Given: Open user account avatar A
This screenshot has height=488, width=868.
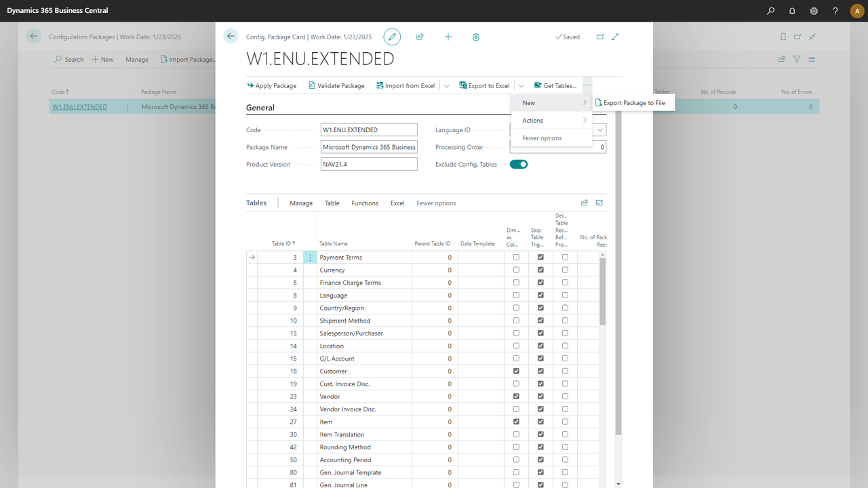Looking at the screenshot, I should point(856,11).
